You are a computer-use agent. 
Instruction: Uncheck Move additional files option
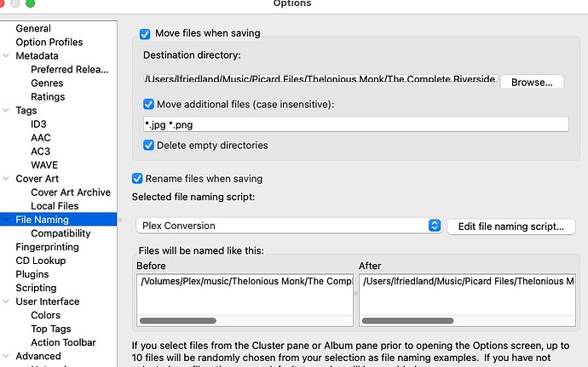coord(150,105)
